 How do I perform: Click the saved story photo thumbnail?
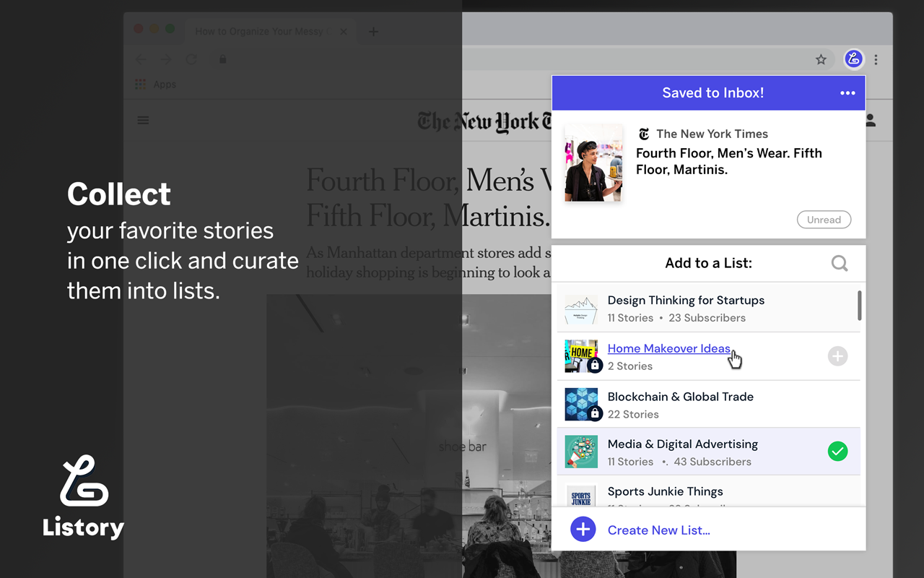[593, 163]
